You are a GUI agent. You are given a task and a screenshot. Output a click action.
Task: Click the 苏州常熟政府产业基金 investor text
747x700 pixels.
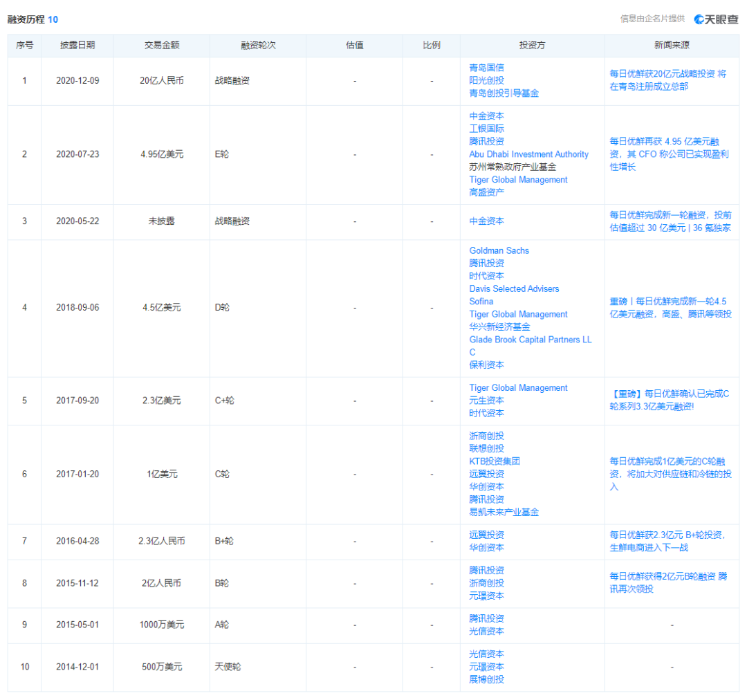pos(513,167)
